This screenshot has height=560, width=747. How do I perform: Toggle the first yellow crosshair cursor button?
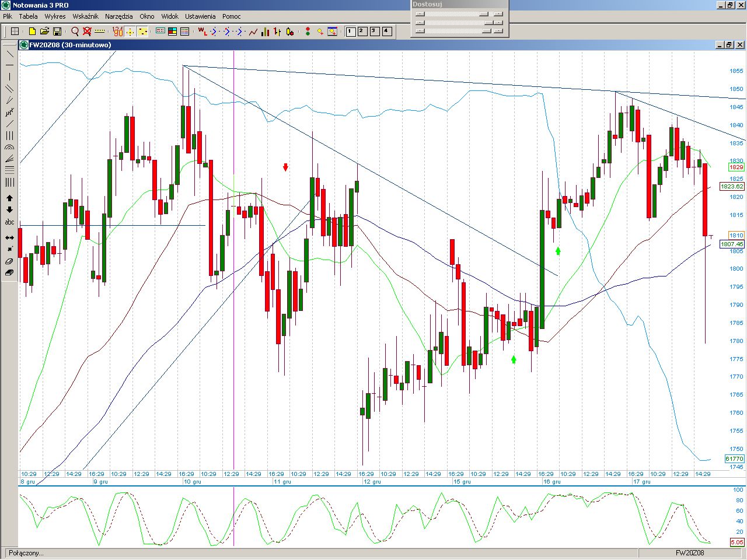coord(130,32)
